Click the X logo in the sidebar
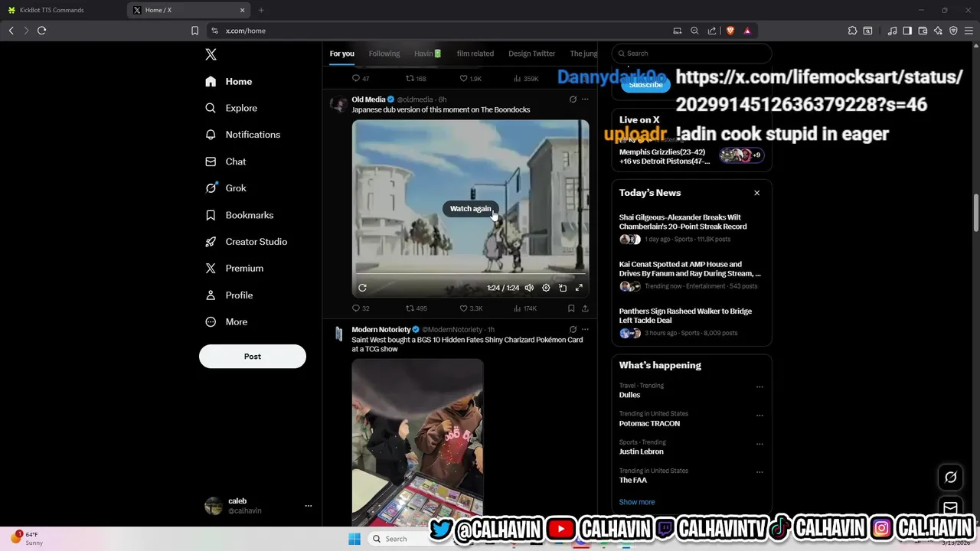This screenshot has width=980, height=551. click(x=211, y=54)
